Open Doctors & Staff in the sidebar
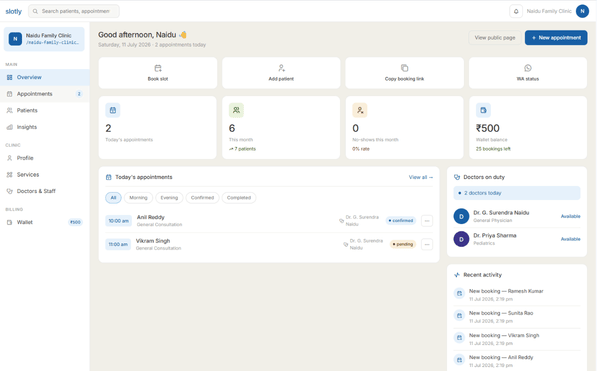Viewport: 597px width, 371px height. coord(45,191)
